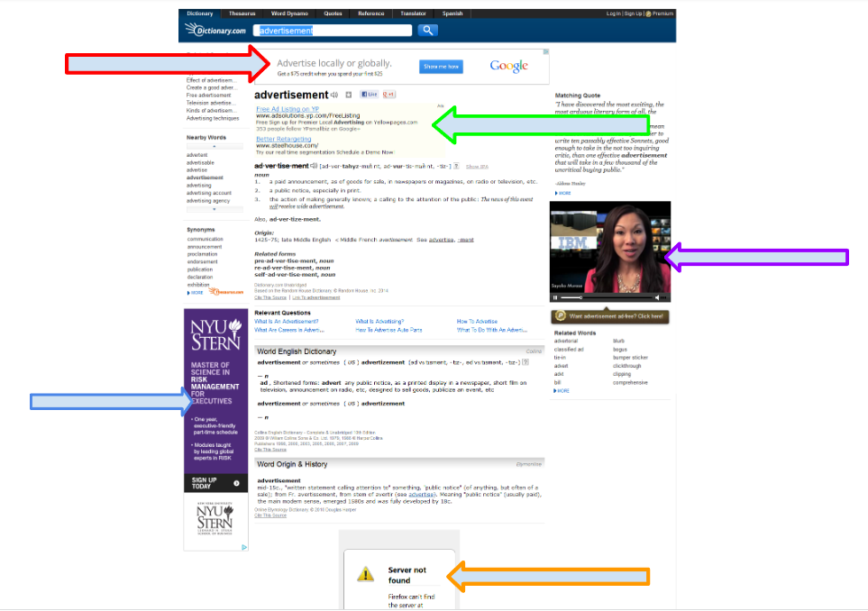Click Want advertisement ad-free banner
This screenshot has width=868, height=611.
(x=610, y=316)
